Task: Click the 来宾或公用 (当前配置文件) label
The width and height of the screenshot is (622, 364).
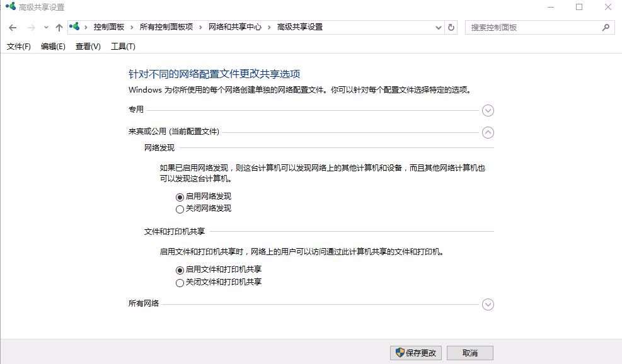Action: pyautogui.click(x=174, y=132)
